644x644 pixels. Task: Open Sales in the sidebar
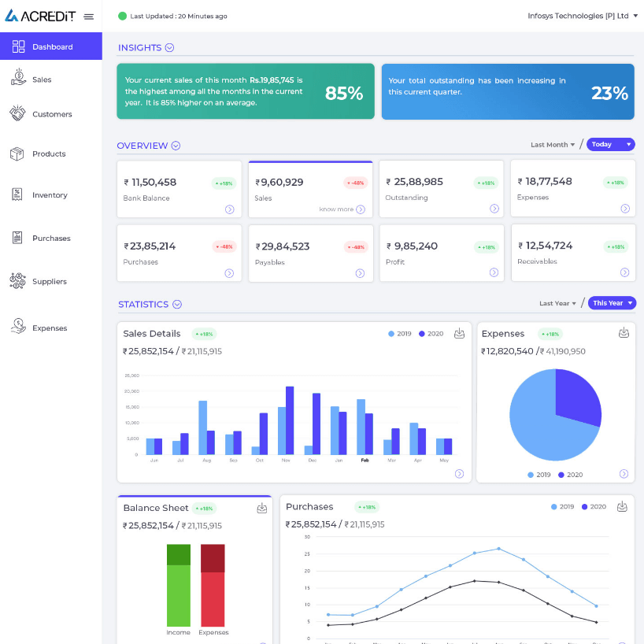[42, 80]
